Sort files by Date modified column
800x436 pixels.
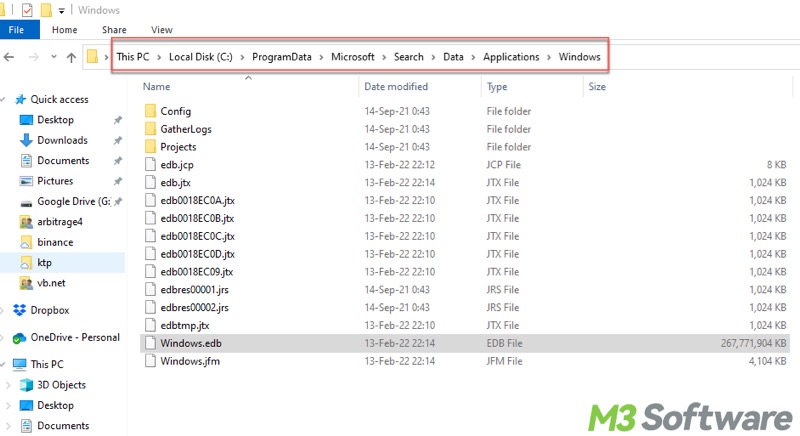[x=396, y=87]
